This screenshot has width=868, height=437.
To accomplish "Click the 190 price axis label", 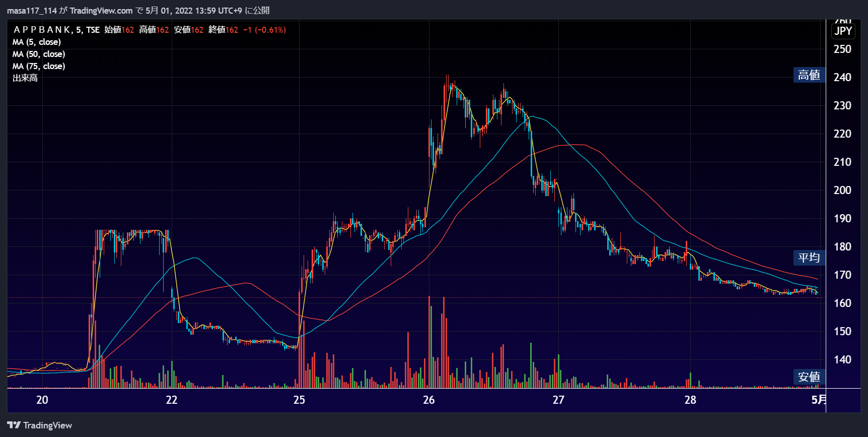I will [842, 219].
